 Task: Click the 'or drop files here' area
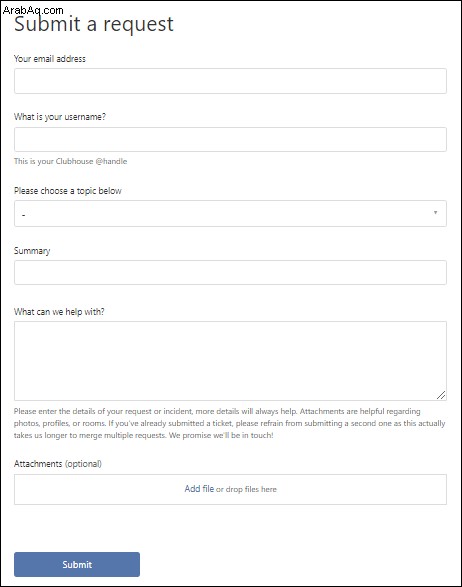click(246, 489)
